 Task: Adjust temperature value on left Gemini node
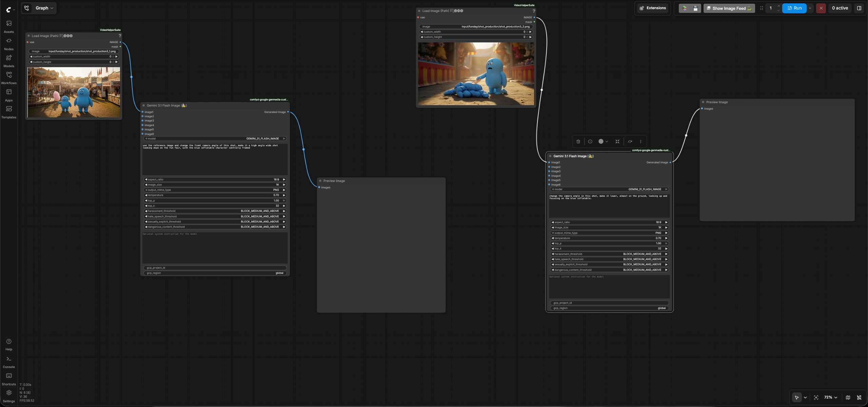(x=215, y=195)
